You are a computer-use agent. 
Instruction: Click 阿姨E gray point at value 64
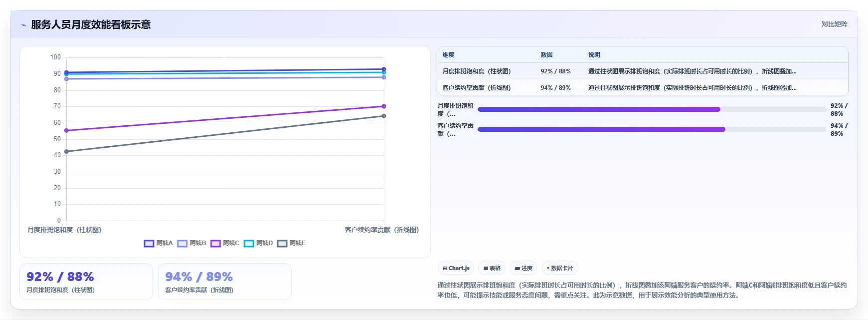coord(384,116)
